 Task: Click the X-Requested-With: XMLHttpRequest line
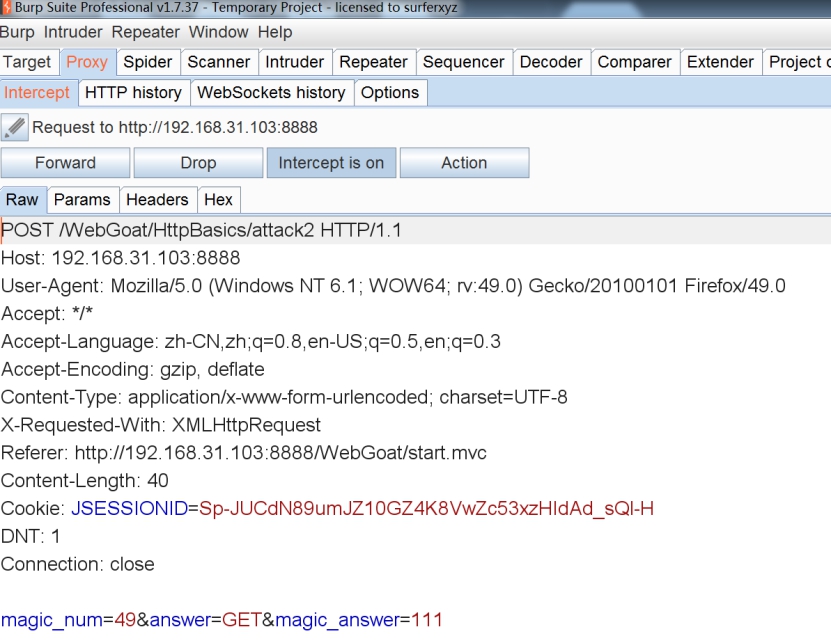161,425
